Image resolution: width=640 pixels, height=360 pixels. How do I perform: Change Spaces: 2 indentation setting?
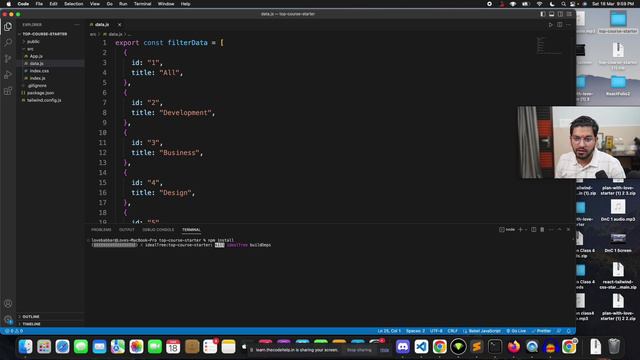[415, 331]
